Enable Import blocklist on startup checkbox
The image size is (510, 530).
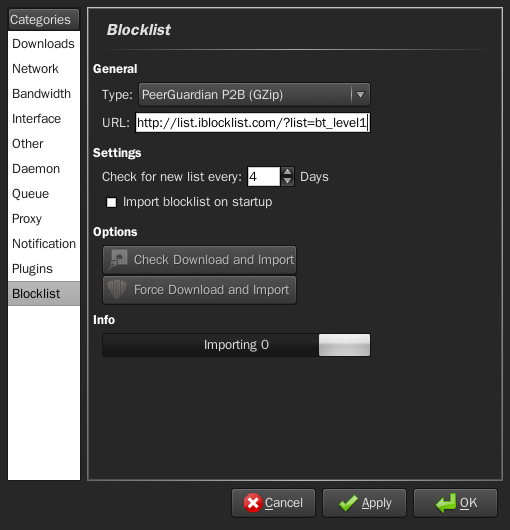tap(112, 202)
